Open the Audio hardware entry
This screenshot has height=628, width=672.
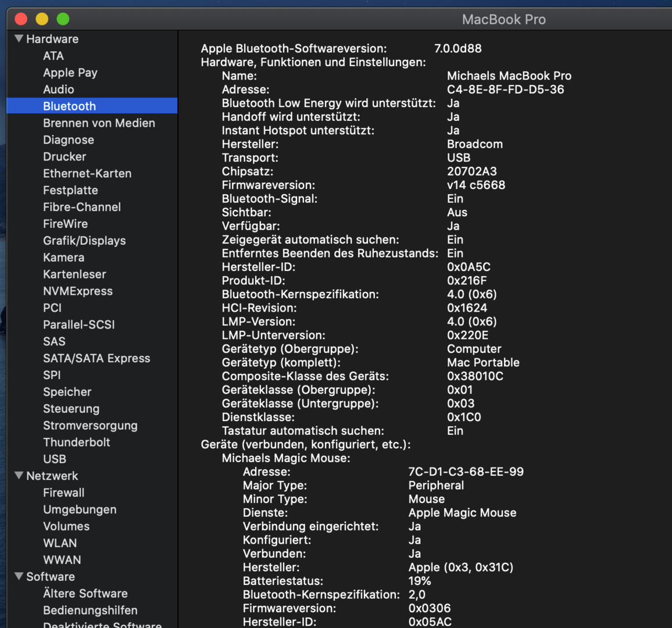(58, 89)
